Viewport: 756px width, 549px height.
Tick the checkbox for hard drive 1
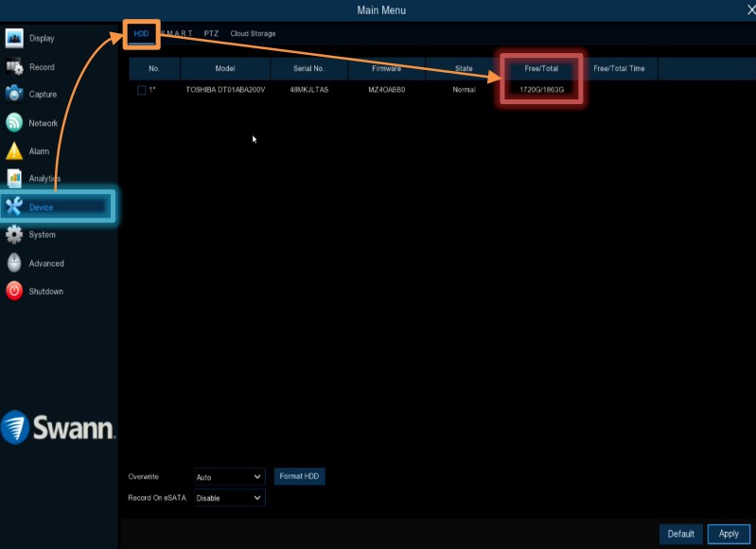pyautogui.click(x=142, y=90)
